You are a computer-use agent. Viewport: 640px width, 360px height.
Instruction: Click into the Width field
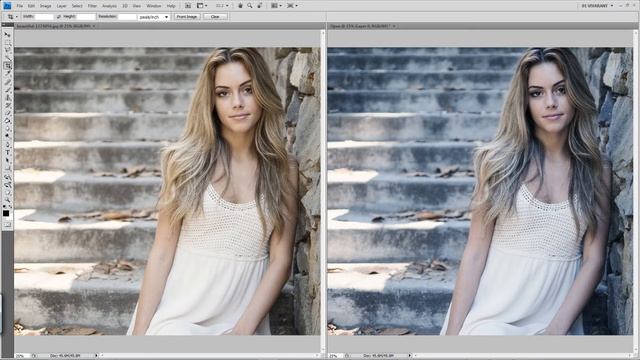(x=44, y=17)
